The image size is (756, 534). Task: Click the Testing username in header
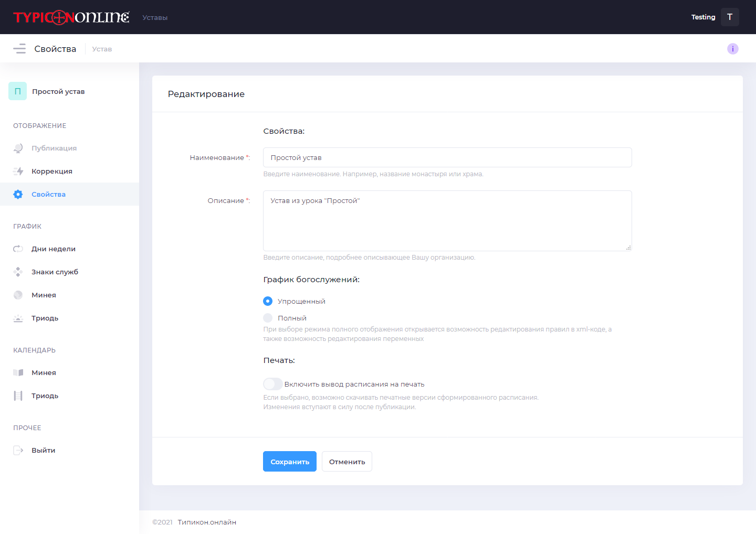pos(703,17)
